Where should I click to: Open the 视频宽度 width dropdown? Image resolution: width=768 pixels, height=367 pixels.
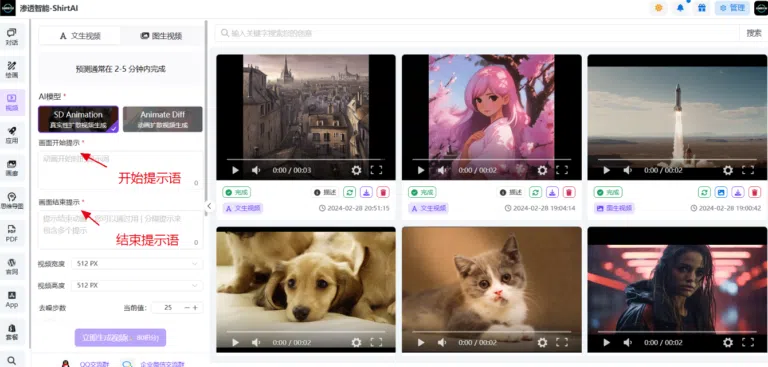click(137, 264)
